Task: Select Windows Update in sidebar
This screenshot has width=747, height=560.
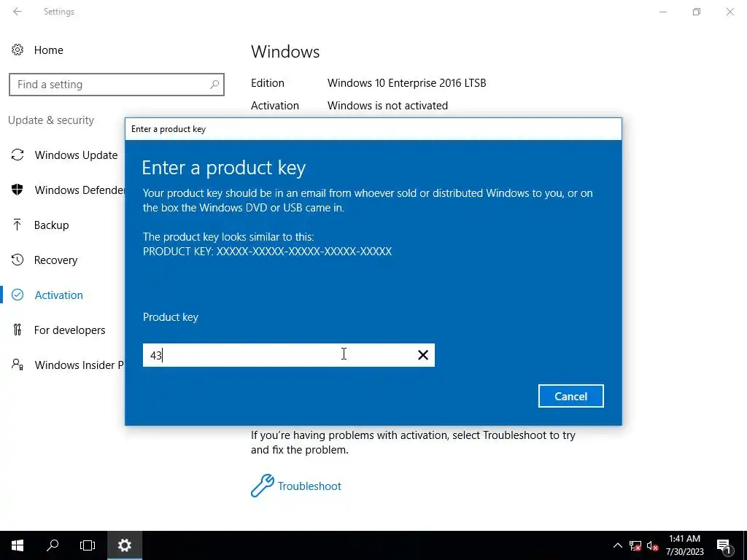Action: pos(76,155)
